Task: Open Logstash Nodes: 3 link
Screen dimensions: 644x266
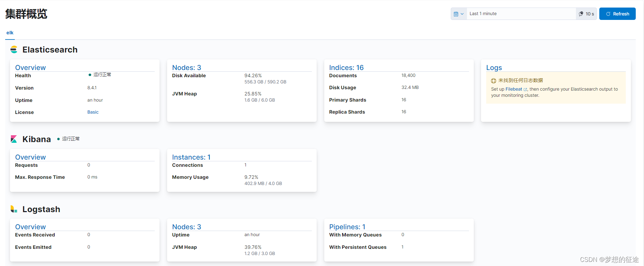Action: point(187,227)
